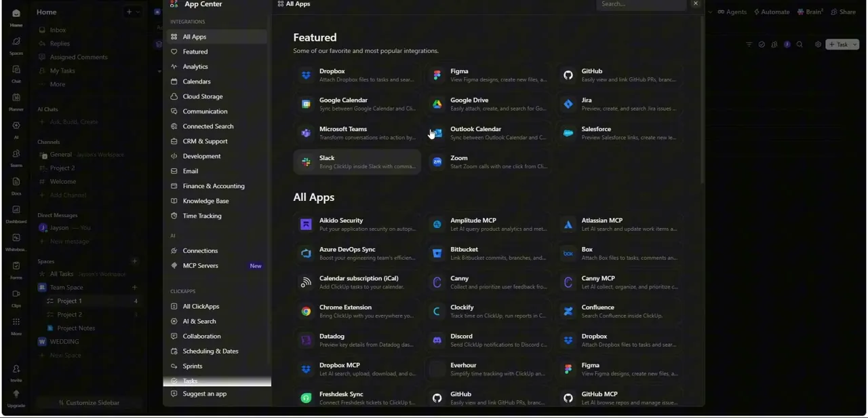Click Upgrade in left rail
868x418 pixels.
click(x=16, y=398)
